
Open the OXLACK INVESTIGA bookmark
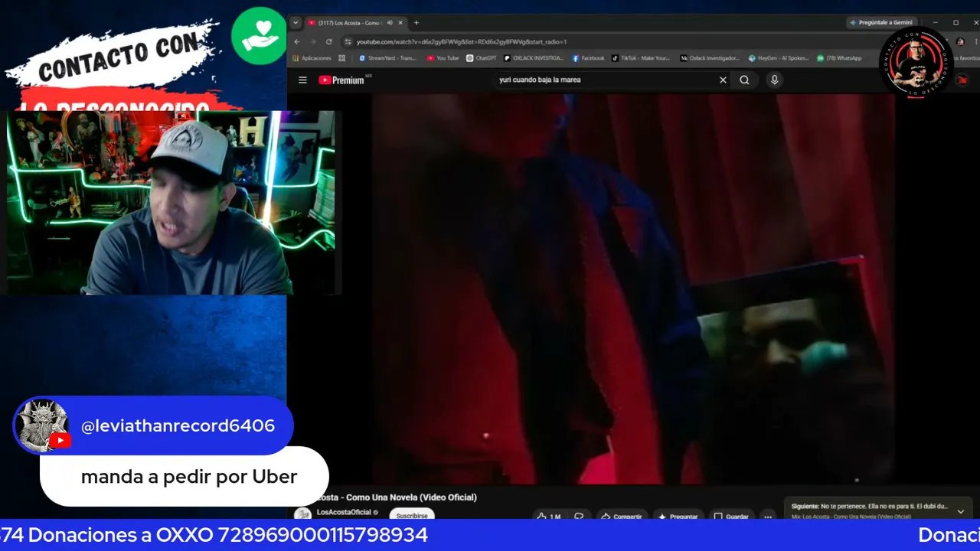(534, 58)
